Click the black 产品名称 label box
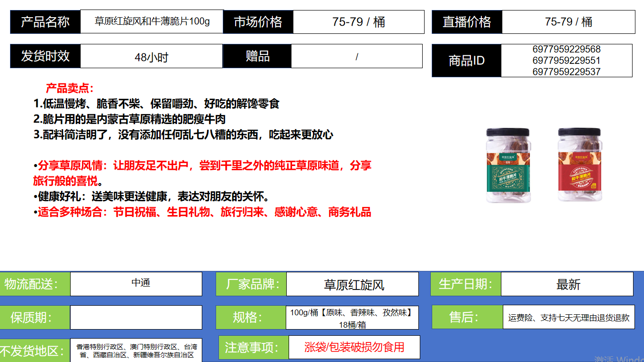644x362 pixels. [45, 22]
